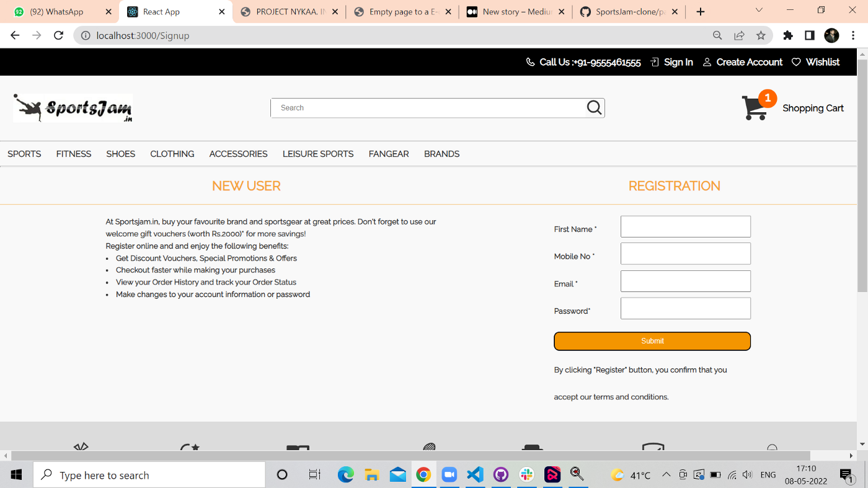Viewport: 868px width, 488px height.
Task: Open a new browser tab with plus icon
Action: coord(701,12)
